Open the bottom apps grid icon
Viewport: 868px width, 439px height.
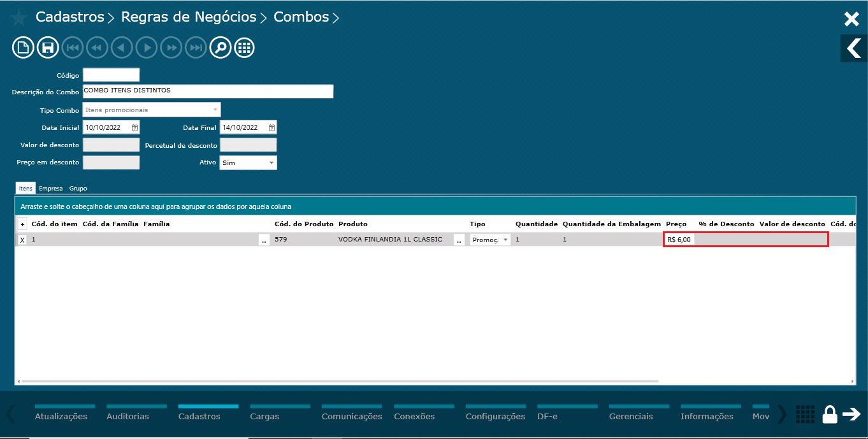(x=806, y=414)
